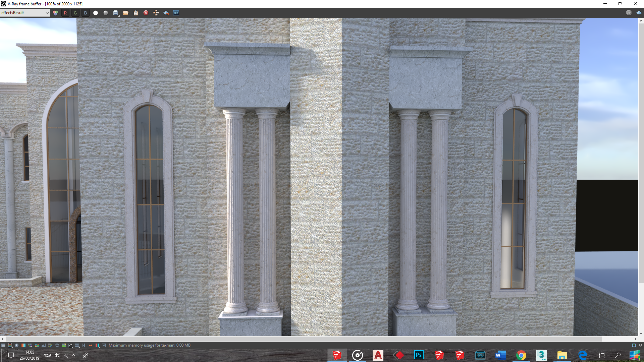Toggle the red channel button

[x=65, y=13]
